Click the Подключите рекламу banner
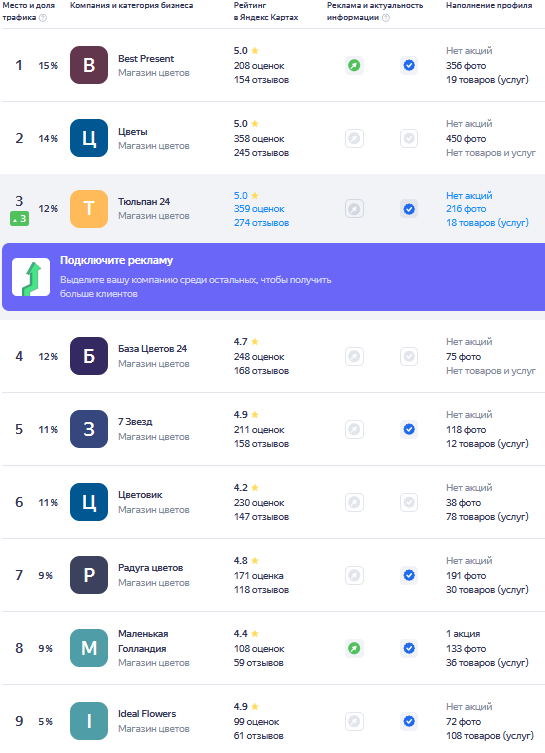 point(273,277)
